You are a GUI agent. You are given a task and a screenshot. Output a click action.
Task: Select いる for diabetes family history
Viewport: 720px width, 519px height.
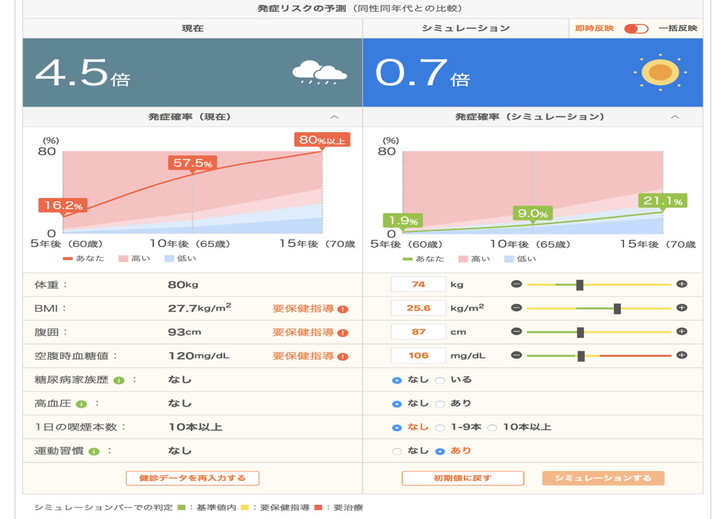point(441,380)
